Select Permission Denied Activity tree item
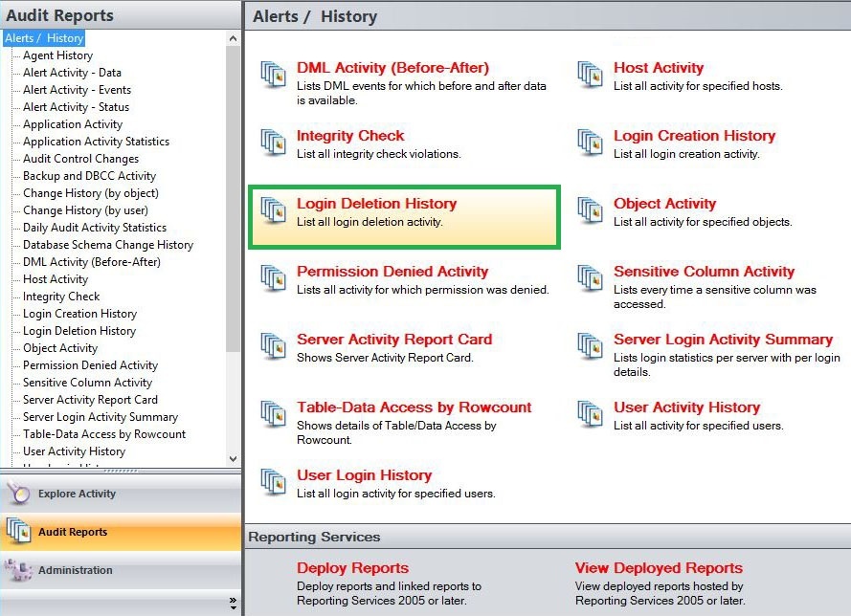851x616 pixels. click(x=90, y=365)
